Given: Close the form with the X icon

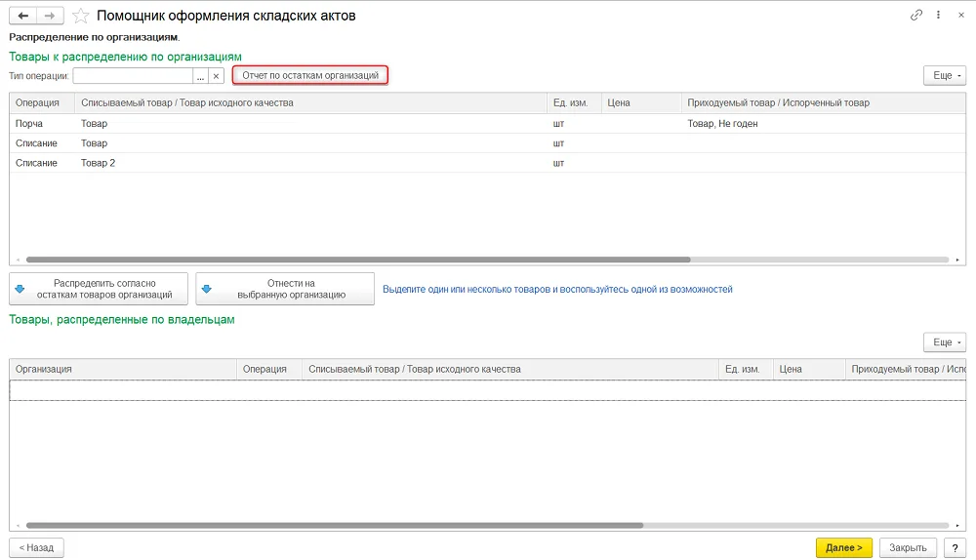Looking at the screenshot, I should 961,15.
